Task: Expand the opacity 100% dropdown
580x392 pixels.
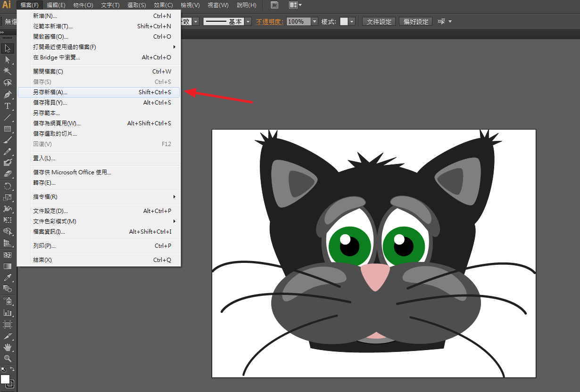Action: (315, 22)
